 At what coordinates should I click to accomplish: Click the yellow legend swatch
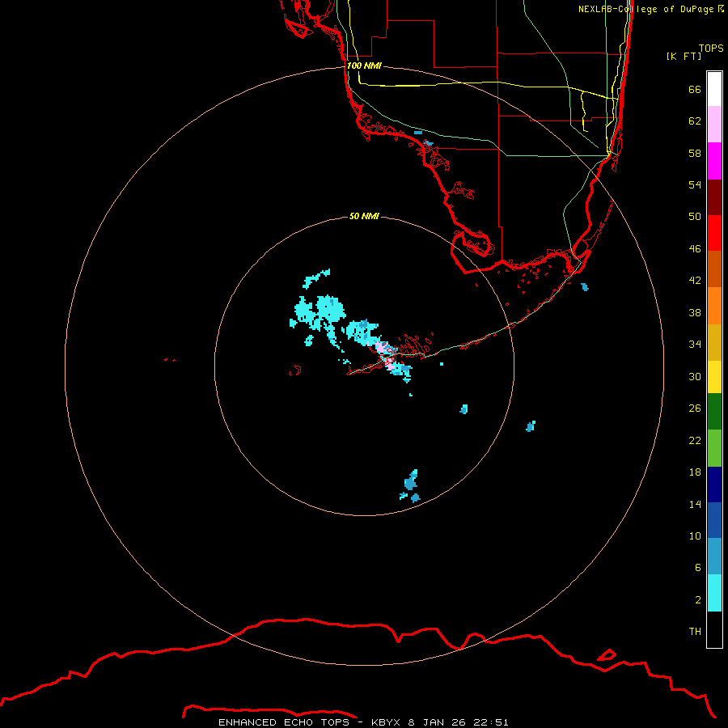point(714,377)
